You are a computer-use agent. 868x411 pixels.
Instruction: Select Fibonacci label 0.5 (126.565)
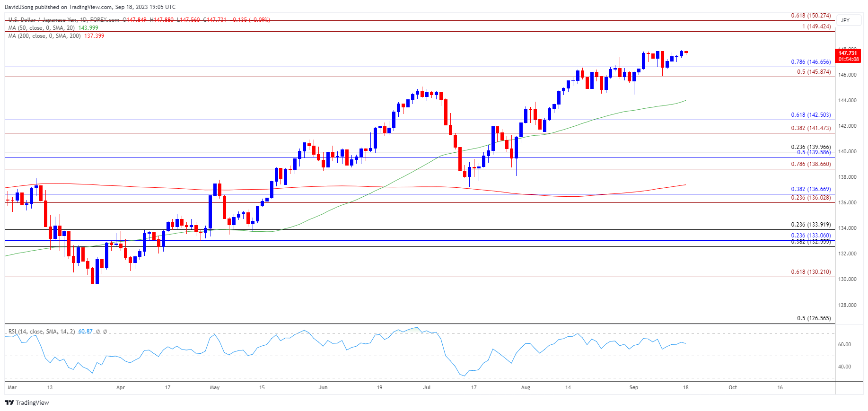click(814, 318)
